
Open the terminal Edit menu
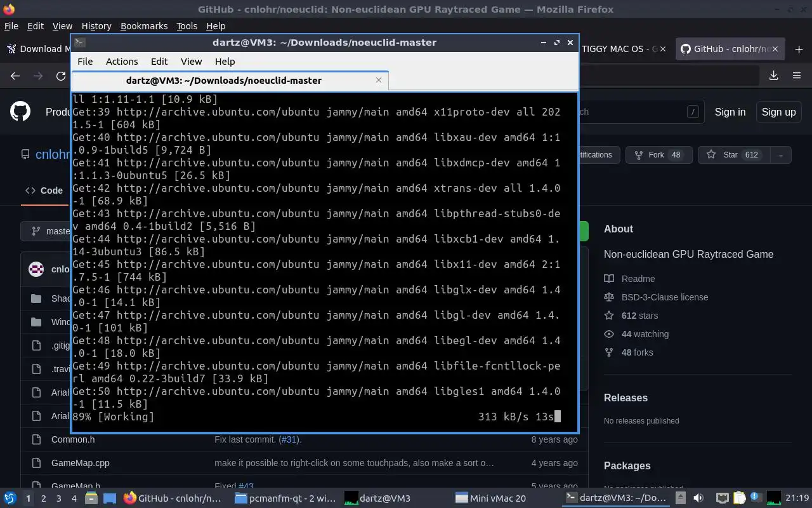(159, 62)
